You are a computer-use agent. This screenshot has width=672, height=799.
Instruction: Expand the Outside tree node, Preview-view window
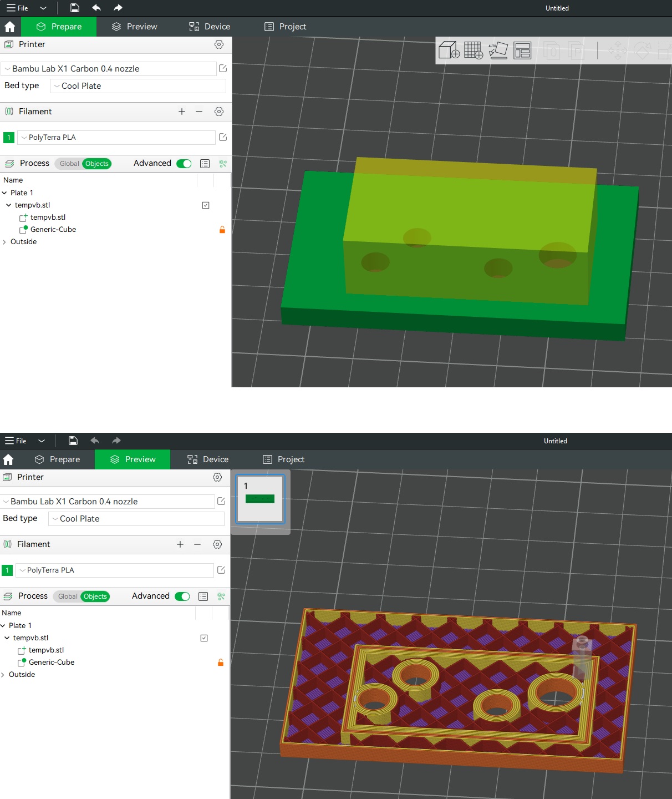click(3, 675)
